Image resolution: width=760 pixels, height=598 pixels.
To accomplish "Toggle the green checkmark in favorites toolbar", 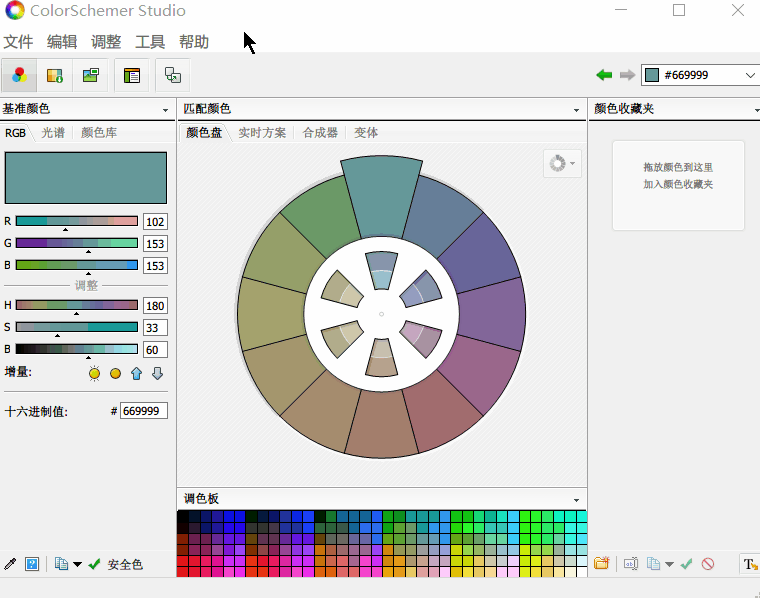I will [x=687, y=564].
